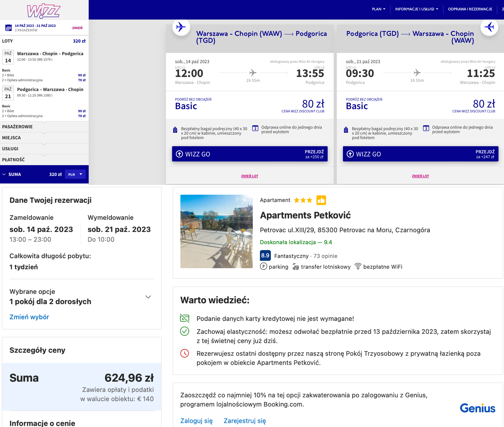Click the plane icon between 12:00 and 13:55
The width and height of the screenshot is (504, 427).
pyautogui.click(x=253, y=72)
